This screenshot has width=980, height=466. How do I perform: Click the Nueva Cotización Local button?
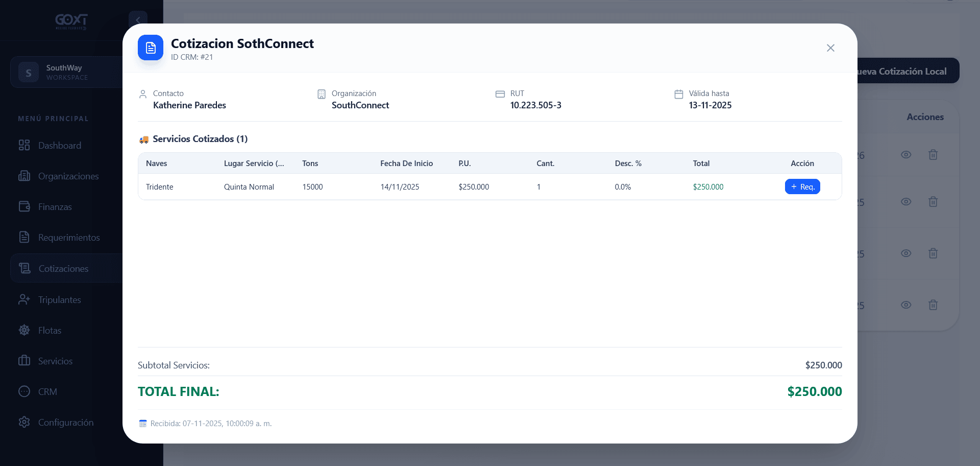(x=908, y=71)
